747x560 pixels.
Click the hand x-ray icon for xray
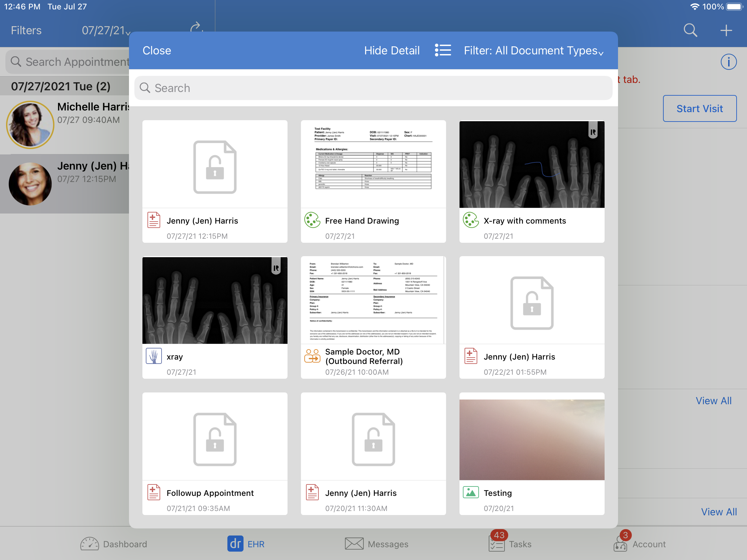pos(153,356)
